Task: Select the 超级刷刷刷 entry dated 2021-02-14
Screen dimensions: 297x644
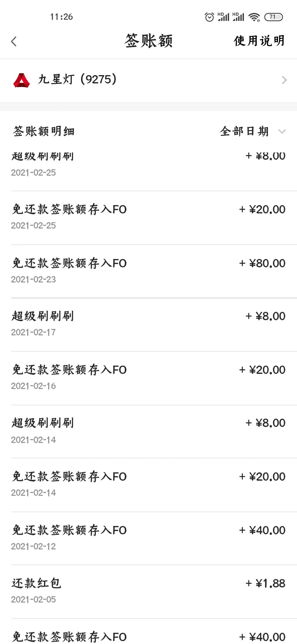Action: [148, 431]
